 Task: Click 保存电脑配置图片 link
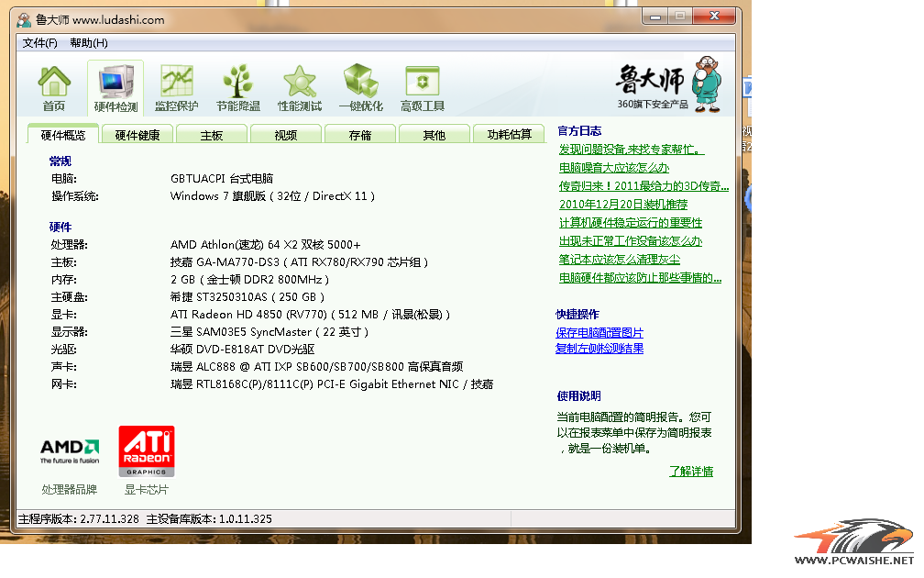599,333
